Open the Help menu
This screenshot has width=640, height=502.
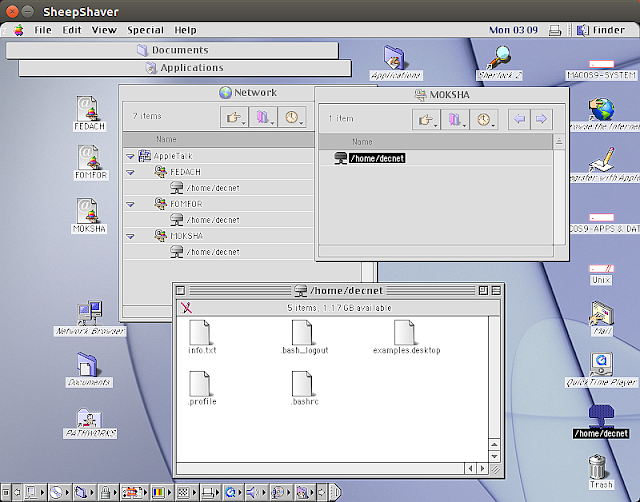[x=185, y=30]
